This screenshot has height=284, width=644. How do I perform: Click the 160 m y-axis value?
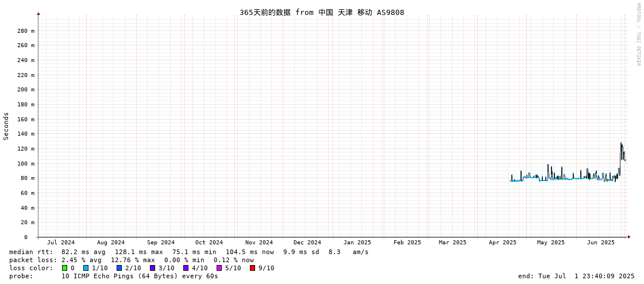[25, 119]
